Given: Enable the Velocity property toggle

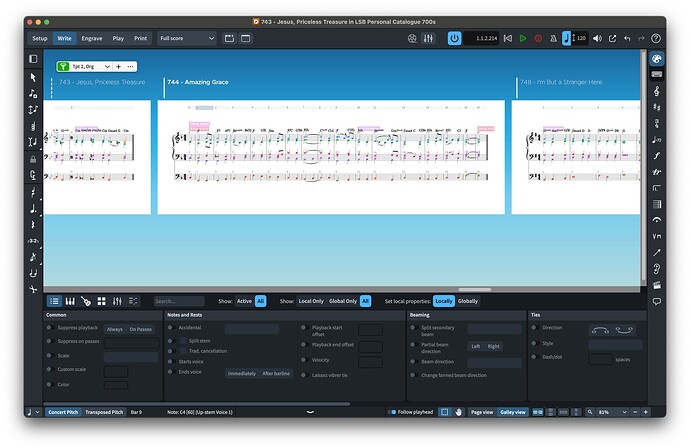Looking at the screenshot, I should click(x=304, y=360).
